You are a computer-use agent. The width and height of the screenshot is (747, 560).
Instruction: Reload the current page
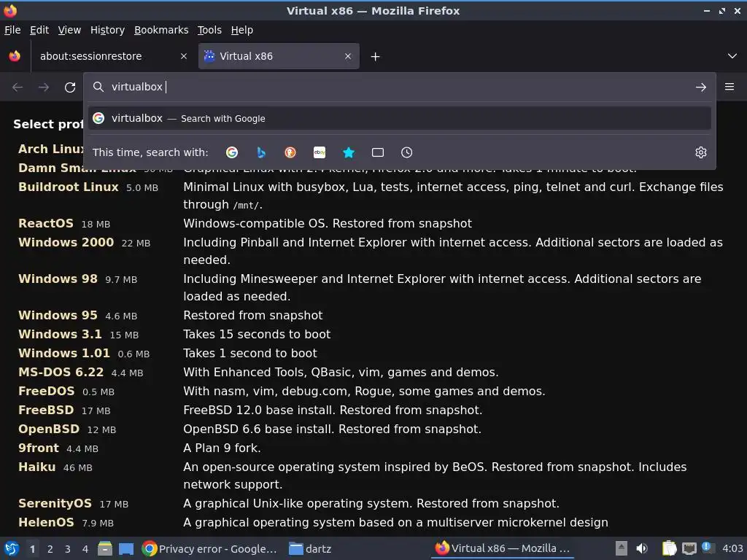click(x=70, y=87)
